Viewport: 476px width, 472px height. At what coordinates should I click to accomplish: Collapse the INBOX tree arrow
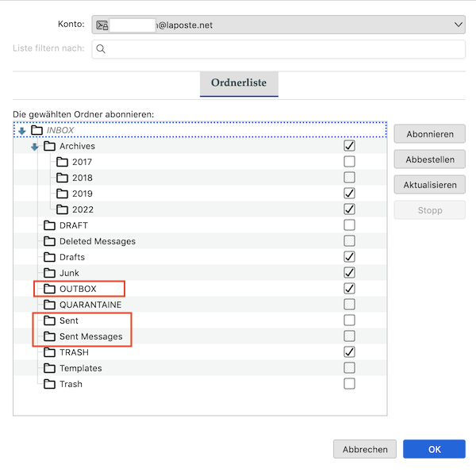pos(21,131)
